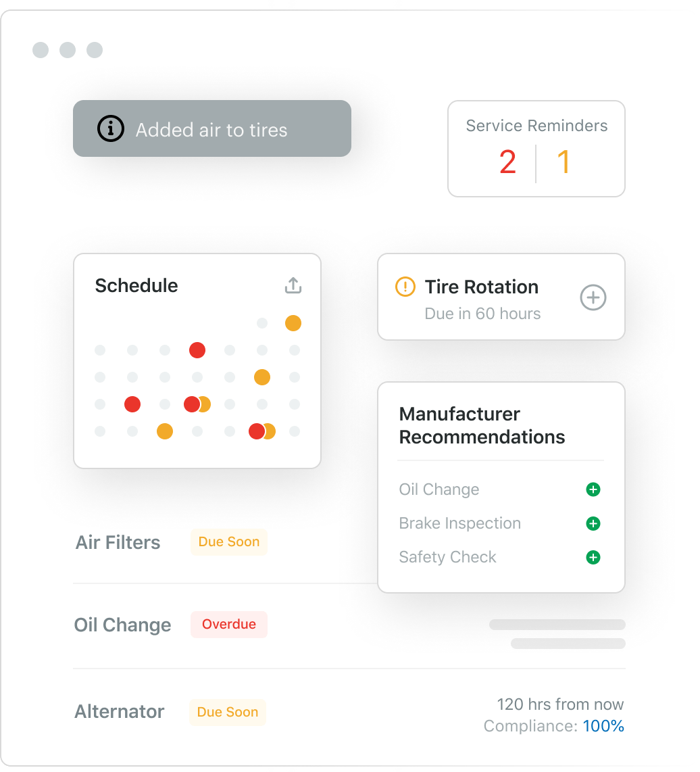
Task: Click the orange dot in the schedule's third row
Action: click(262, 377)
